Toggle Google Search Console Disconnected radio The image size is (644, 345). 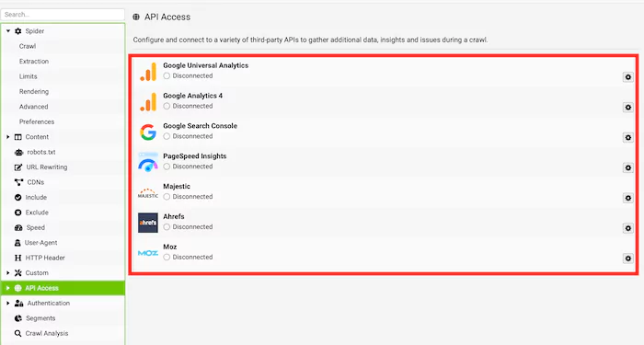(167, 136)
